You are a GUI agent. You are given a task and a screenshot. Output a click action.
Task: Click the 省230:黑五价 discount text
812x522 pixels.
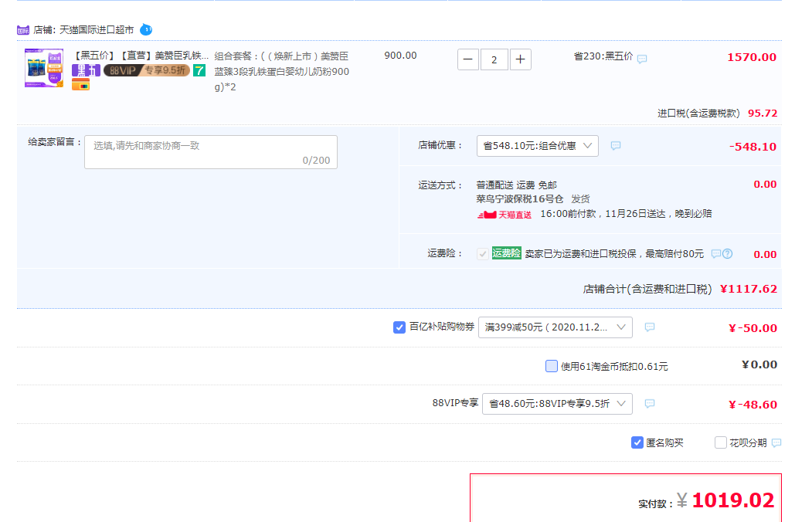603,56
